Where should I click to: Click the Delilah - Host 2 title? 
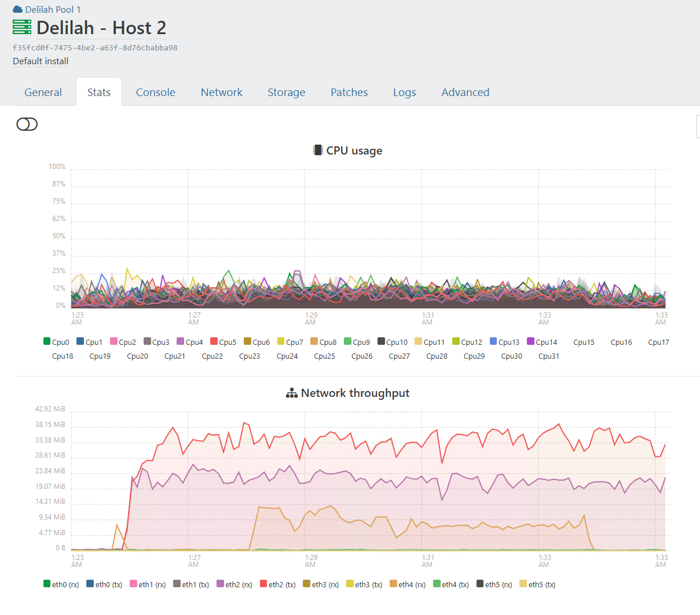[101, 28]
